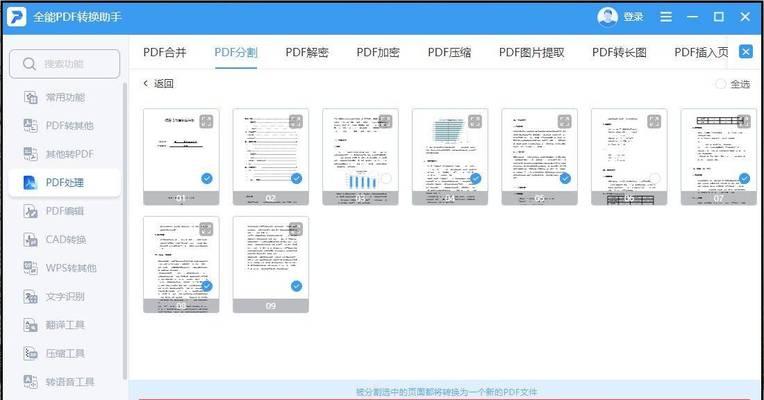The height and width of the screenshot is (400, 764).
Task: Click the PDF处理 sidebar icon
Action: click(x=30, y=183)
